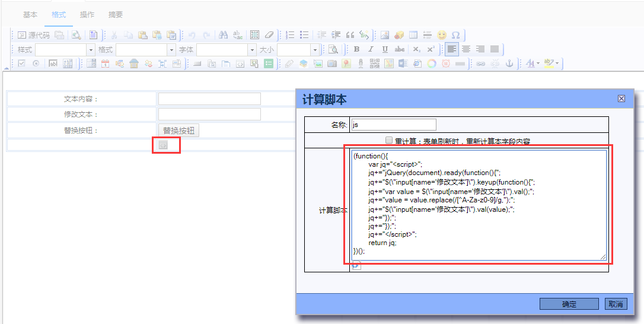The height and width of the screenshot is (324, 644).
Task: Apply bold formatting
Action: tap(356, 49)
